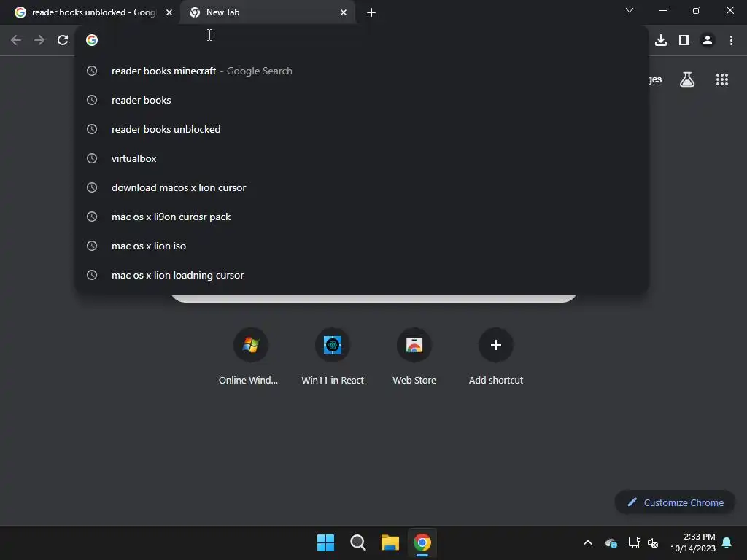The image size is (747, 560).
Task: Open the notification bell icon
Action: pos(727,542)
